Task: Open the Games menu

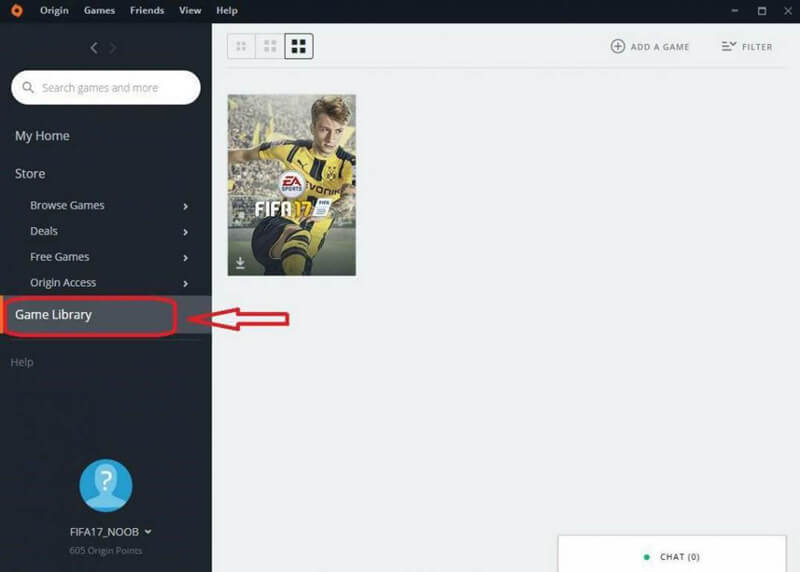Action: point(99,10)
